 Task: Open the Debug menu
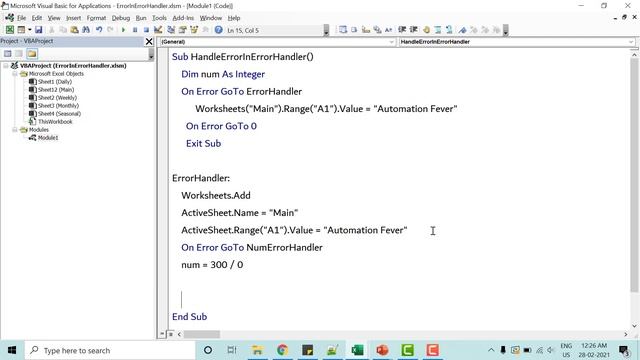point(121,18)
